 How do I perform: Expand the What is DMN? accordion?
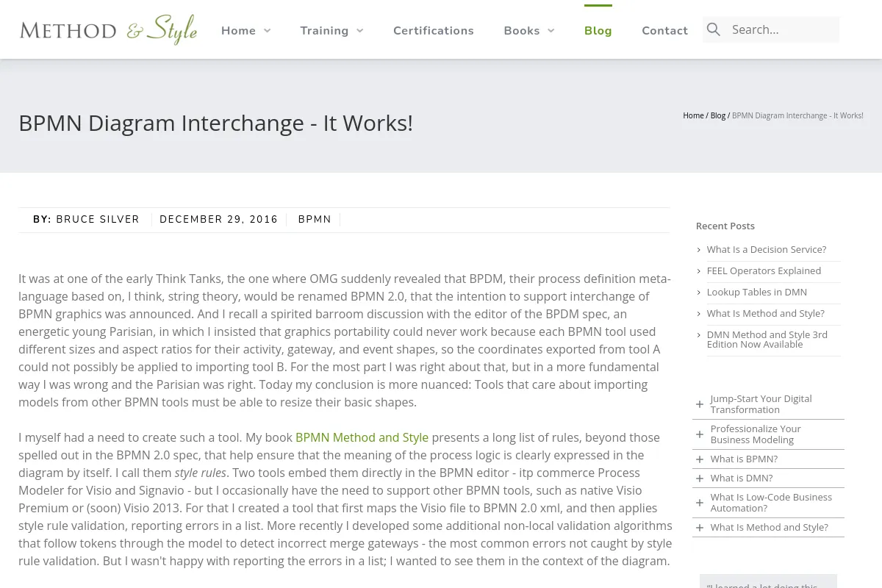768,478
